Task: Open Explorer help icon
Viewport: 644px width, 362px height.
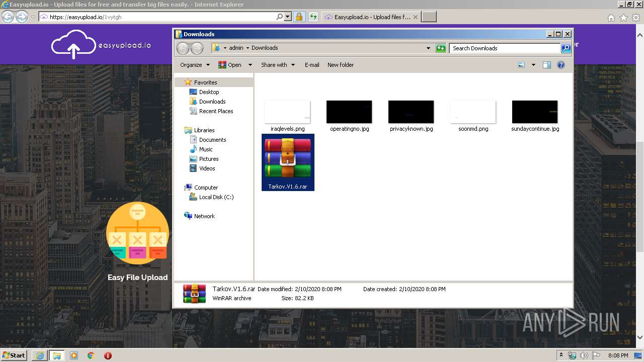Action: 561,65
